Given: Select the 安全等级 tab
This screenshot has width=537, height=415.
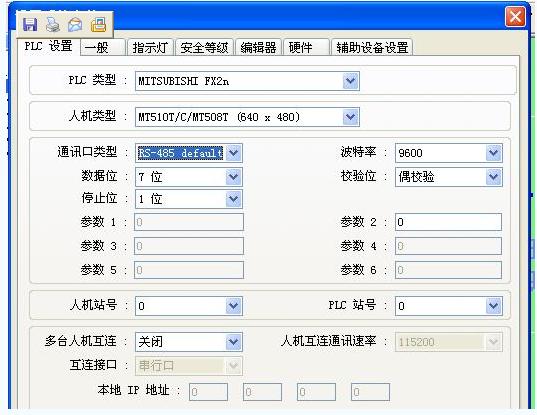Looking at the screenshot, I should (204, 47).
